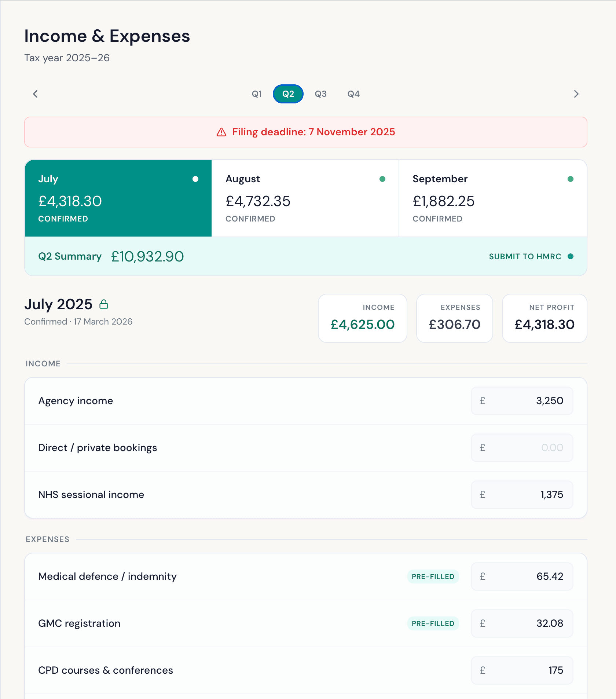616x699 pixels.
Task: Click the pound symbol in CPD courses field
Action: pos(482,670)
